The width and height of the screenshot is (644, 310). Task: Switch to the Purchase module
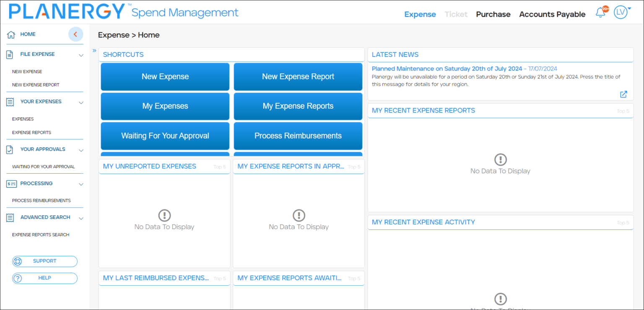tap(493, 14)
